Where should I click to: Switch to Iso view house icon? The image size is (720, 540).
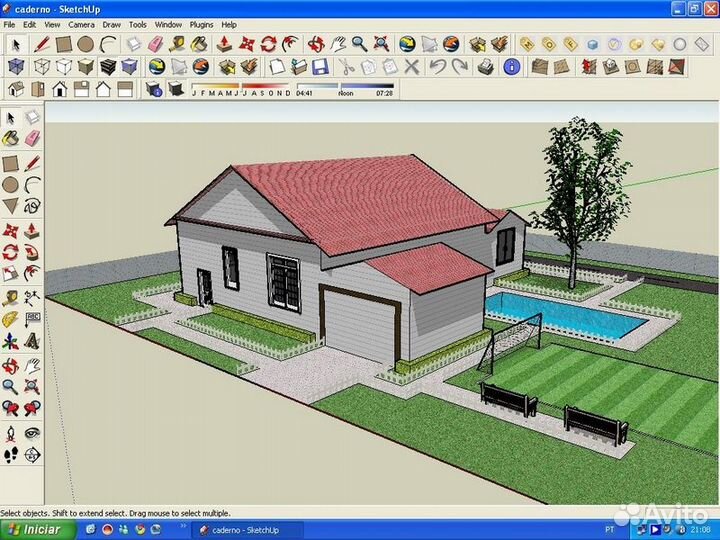pos(15,89)
